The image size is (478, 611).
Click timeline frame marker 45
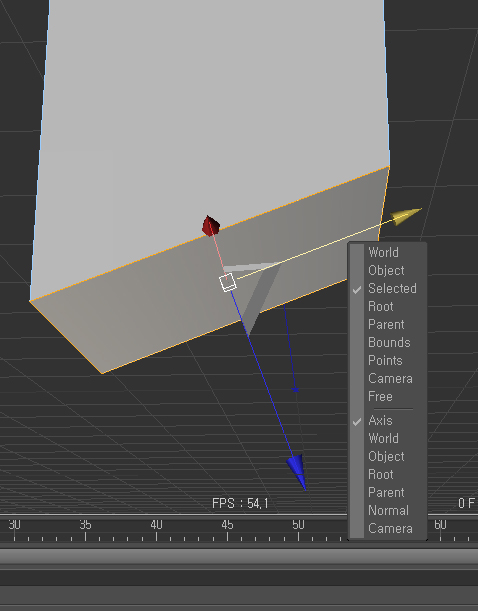pos(228,525)
